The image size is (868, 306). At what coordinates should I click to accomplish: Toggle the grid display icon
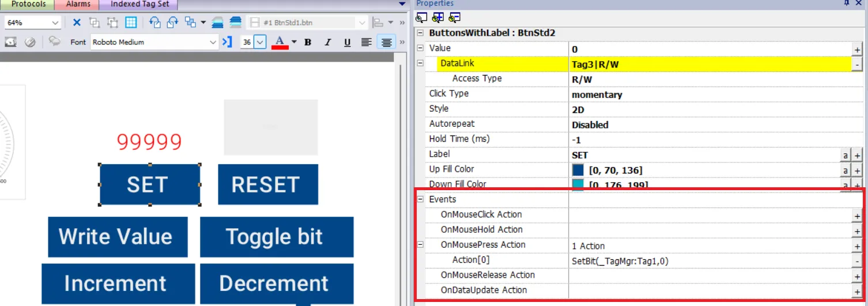131,22
